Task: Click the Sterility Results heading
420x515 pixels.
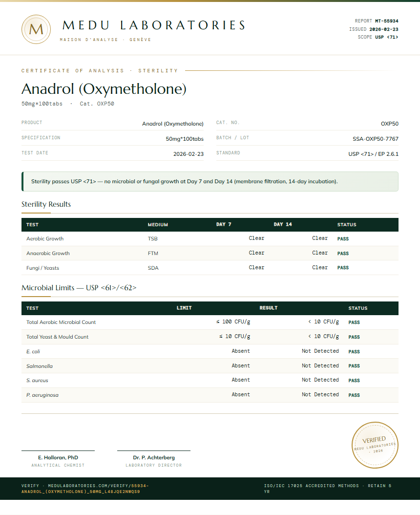Action: (x=46, y=204)
